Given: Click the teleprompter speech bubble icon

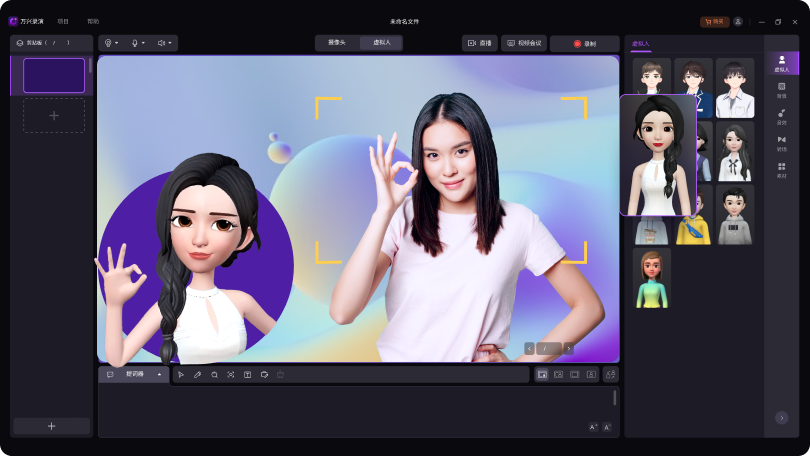Looking at the screenshot, I should pos(110,374).
